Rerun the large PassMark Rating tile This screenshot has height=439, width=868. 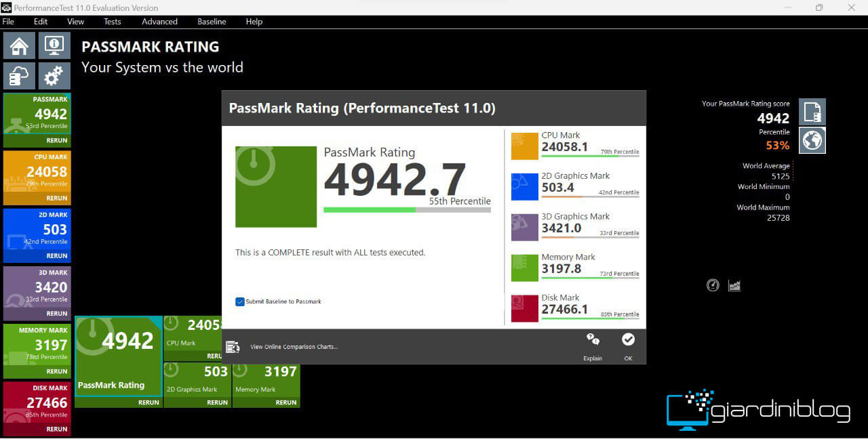click(x=149, y=402)
